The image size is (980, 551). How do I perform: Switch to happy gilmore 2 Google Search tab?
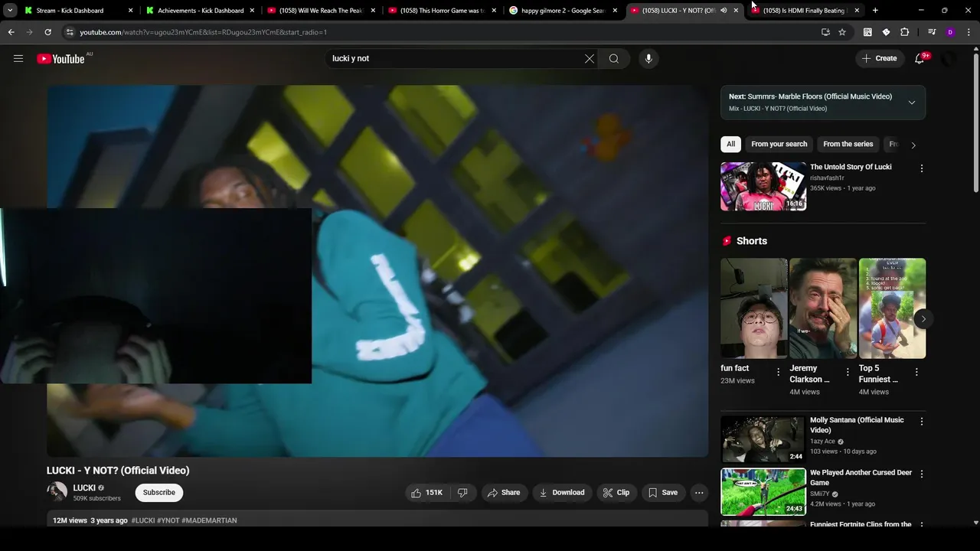[563, 11]
